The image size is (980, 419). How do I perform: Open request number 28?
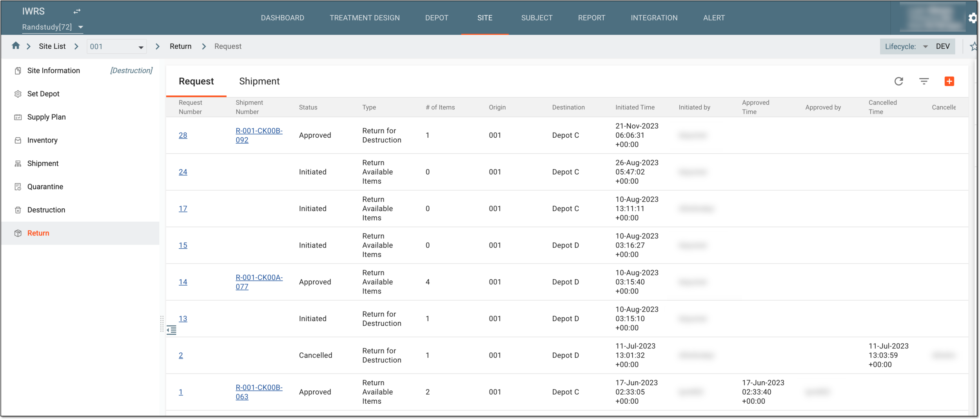point(183,135)
